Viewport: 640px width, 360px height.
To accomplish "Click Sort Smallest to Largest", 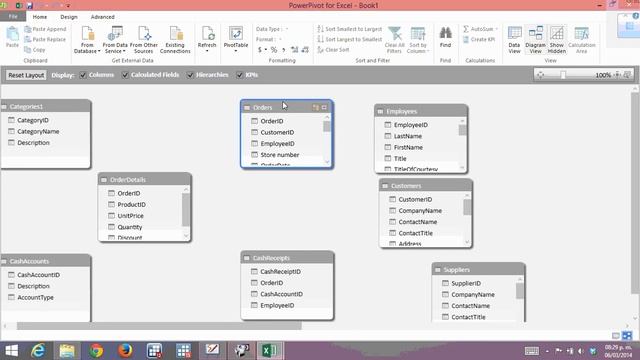I will click(349, 29).
